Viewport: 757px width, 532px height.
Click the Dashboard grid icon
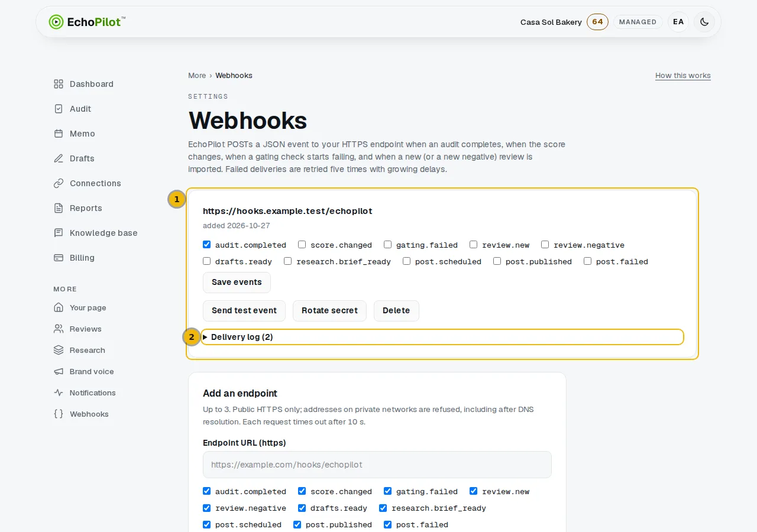pos(59,84)
